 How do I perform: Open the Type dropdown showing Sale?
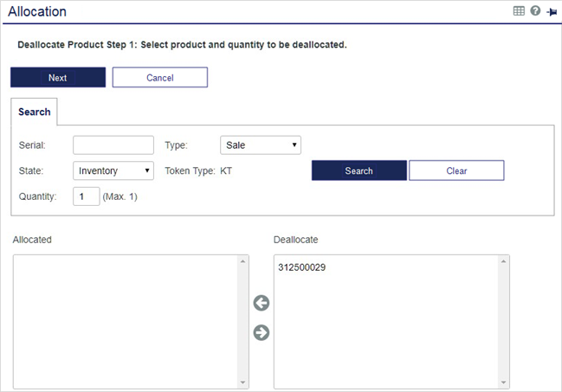click(x=261, y=145)
